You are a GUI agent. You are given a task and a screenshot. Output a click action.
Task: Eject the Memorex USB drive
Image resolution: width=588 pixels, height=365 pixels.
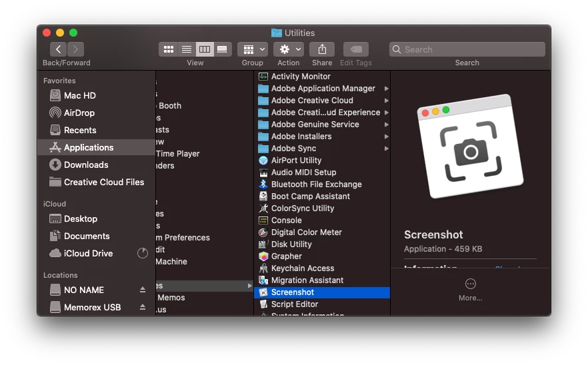143,307
